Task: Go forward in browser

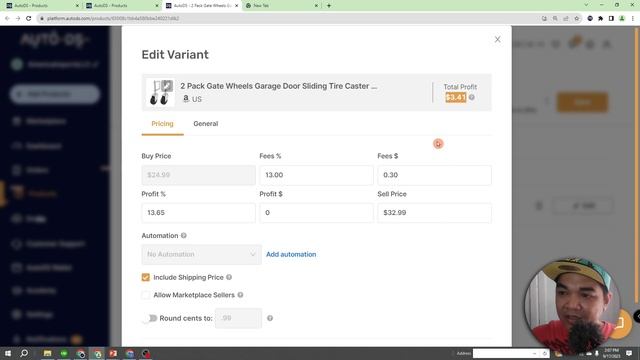Action: 18,18
